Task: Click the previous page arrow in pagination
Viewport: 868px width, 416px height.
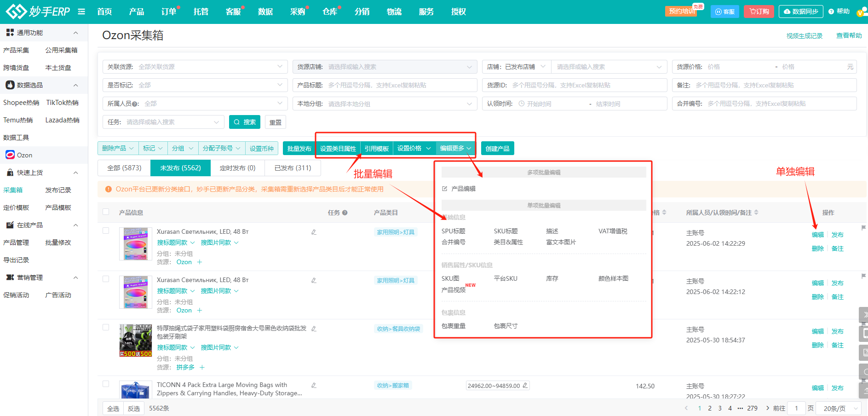Action: tap(686, 408)
